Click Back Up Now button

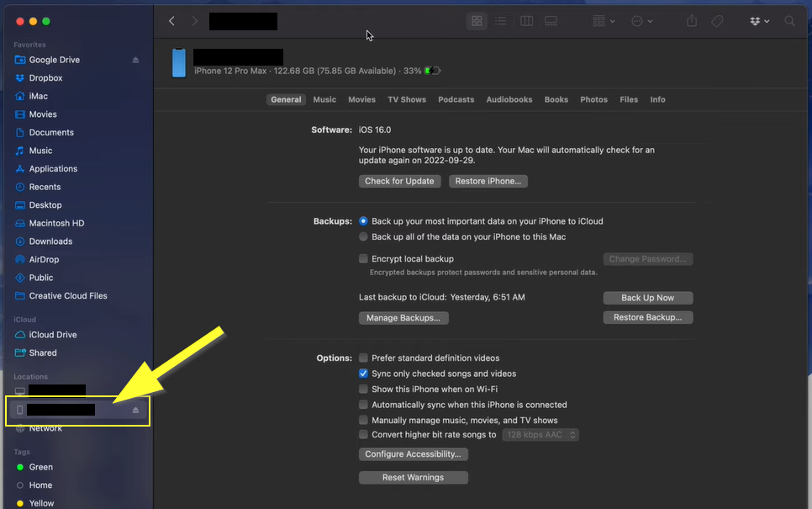click(648, 298)
